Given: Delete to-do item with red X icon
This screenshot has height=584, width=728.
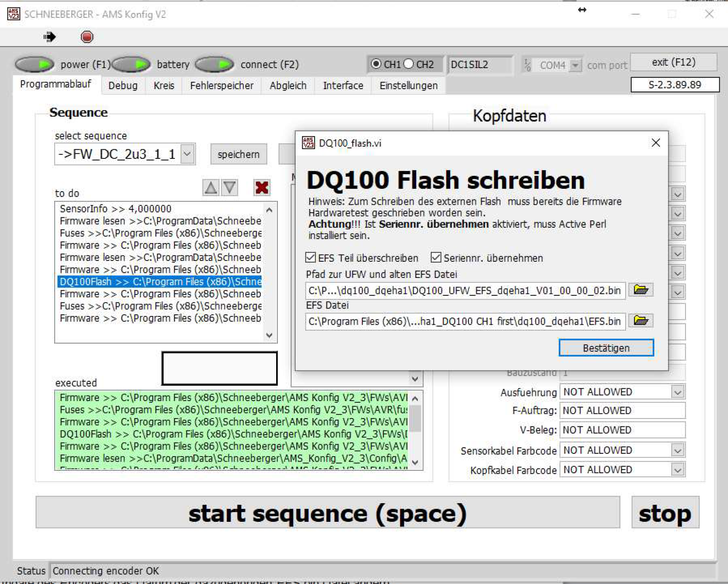Looking at the screenshot, I should pyautogui.click(x=262, y=188).
